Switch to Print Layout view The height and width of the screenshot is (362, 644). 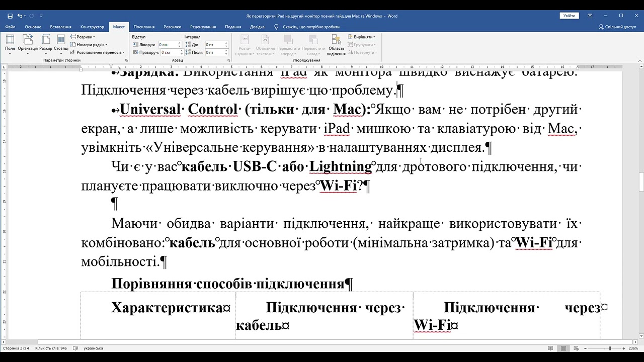coord(564,348)
